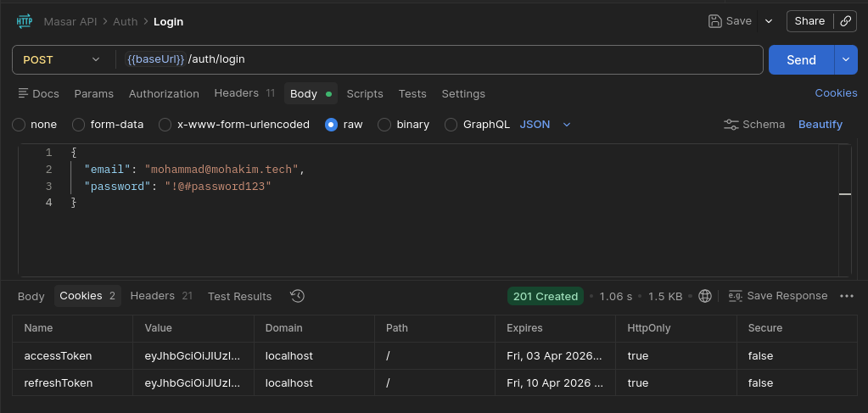Click the 201 Created status badge
Image resolution: width=868 pixels, height=413 pixels.
[546, 296]
